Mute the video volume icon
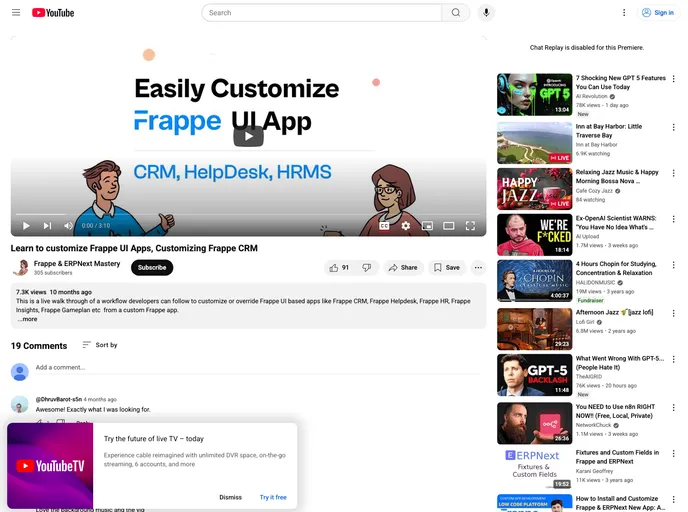The height and width of the screenshot is (512, 688). click(x=68, y=226)
